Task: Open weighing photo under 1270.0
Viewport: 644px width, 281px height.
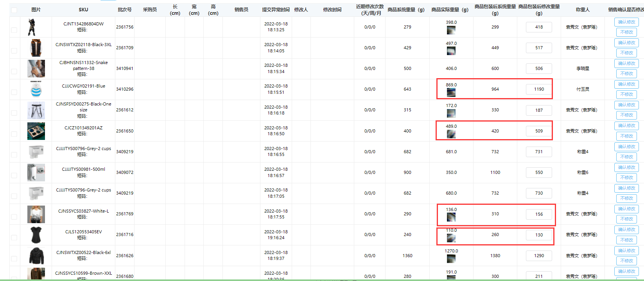Action: coord(451,259)
